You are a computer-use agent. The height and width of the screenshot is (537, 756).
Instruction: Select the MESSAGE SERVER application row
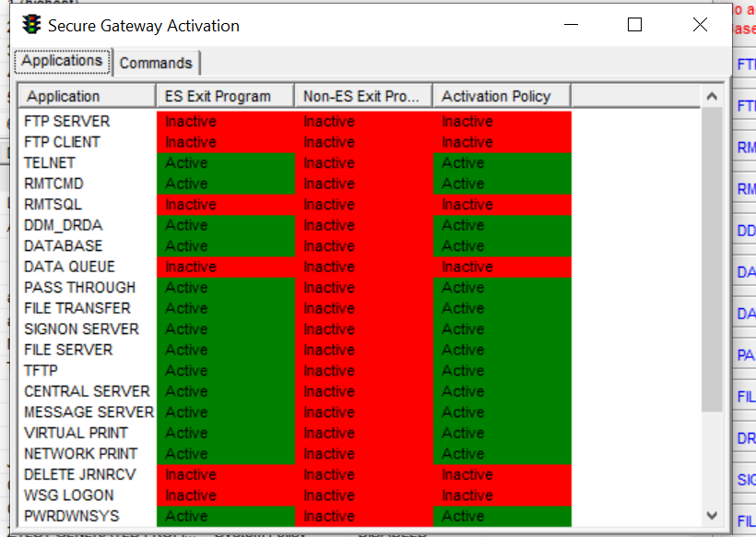295,412
